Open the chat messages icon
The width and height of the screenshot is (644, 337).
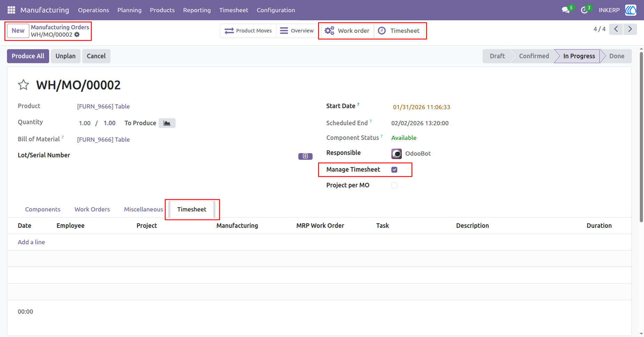[566, 10]
